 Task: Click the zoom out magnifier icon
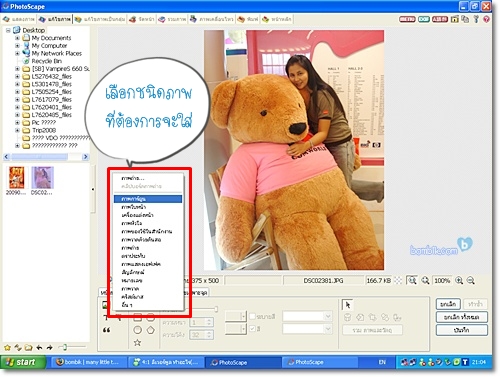[x=470, y=281]
